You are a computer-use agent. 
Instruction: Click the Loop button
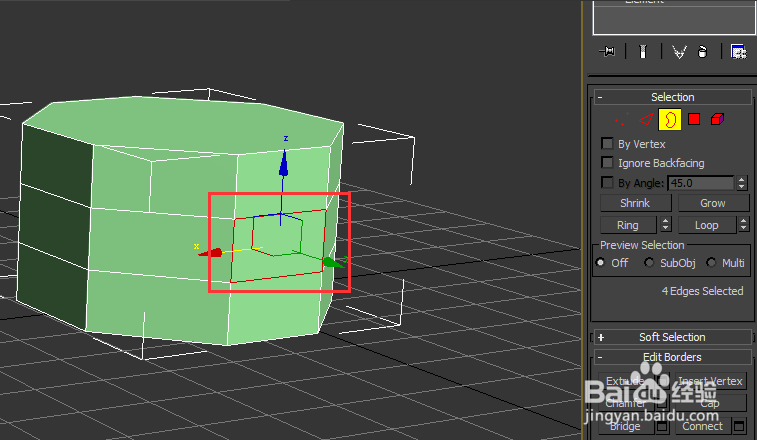707,225
